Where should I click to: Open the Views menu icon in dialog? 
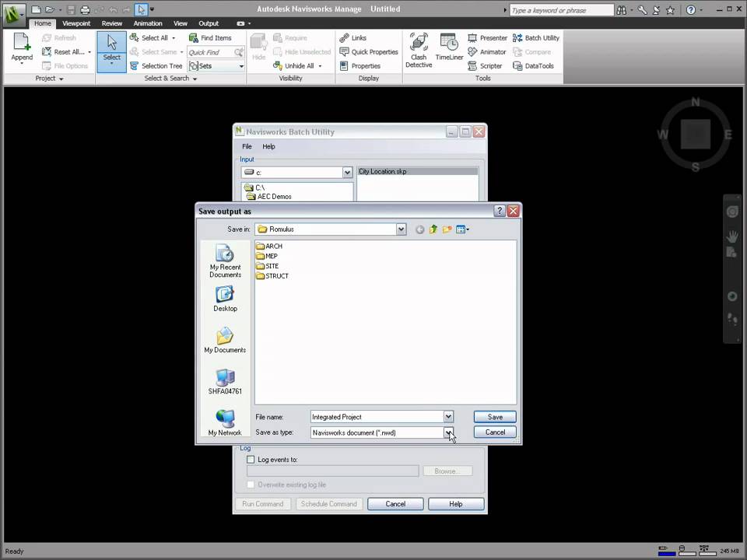point(462,229)
